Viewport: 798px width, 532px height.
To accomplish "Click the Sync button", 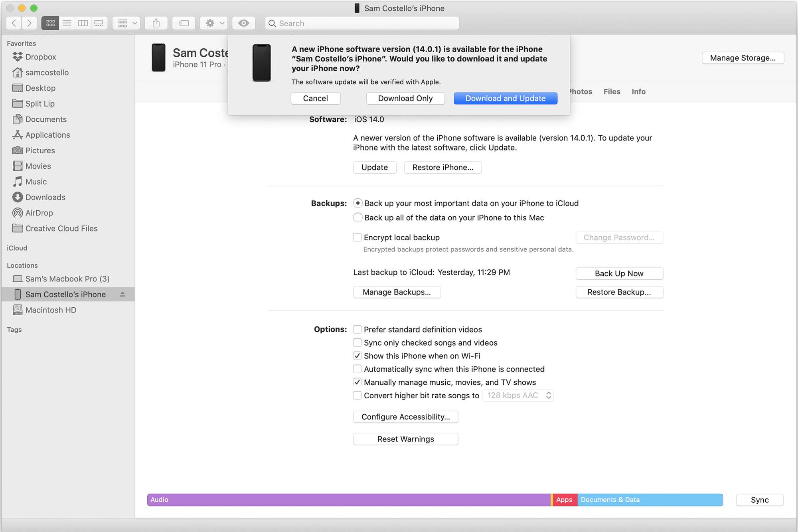I will [x=759, y=500].
